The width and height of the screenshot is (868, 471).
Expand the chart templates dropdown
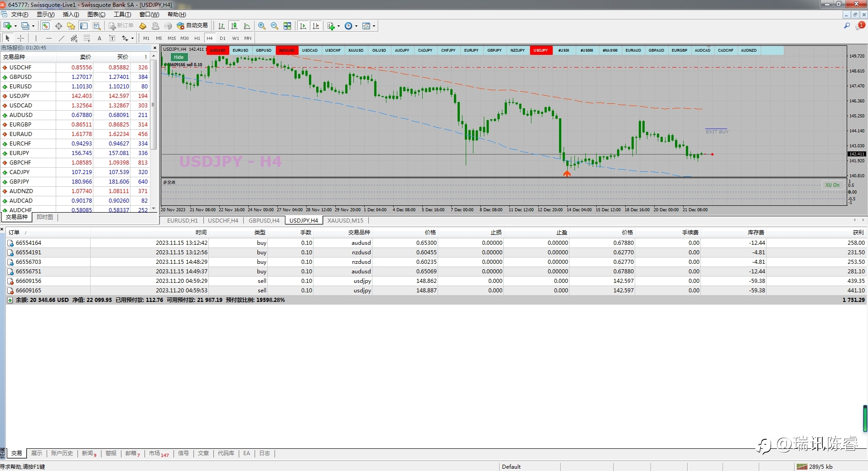(x=374, y=26)
